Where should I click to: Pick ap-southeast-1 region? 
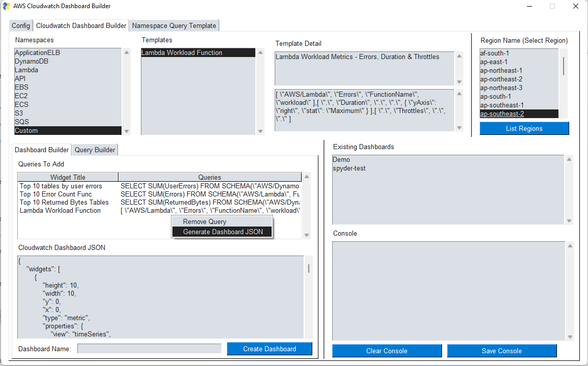(x=519, y=105)
